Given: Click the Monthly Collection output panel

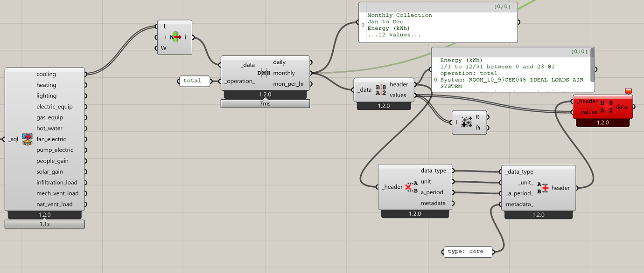Looking at the screenshot, I should tap(438, 22).
